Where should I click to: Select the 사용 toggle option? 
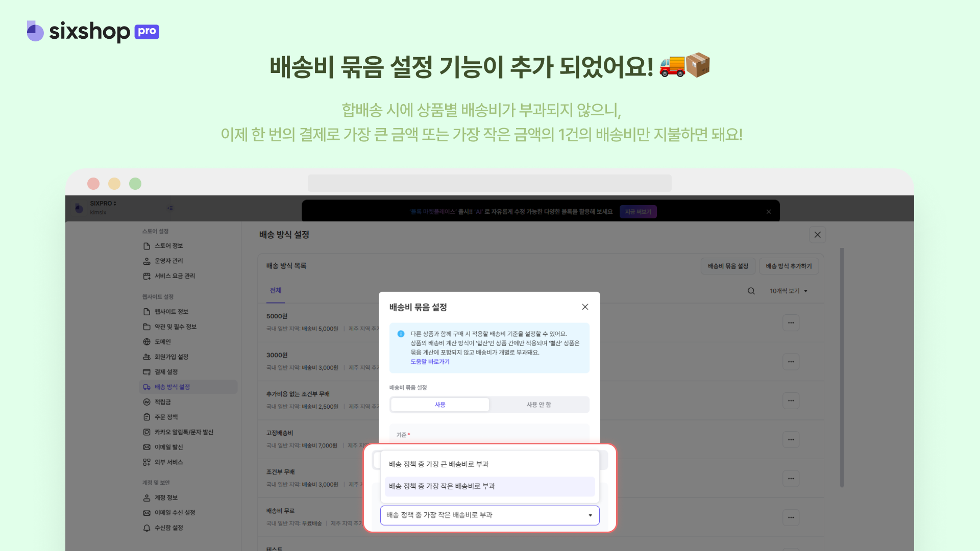coord(440,405)
